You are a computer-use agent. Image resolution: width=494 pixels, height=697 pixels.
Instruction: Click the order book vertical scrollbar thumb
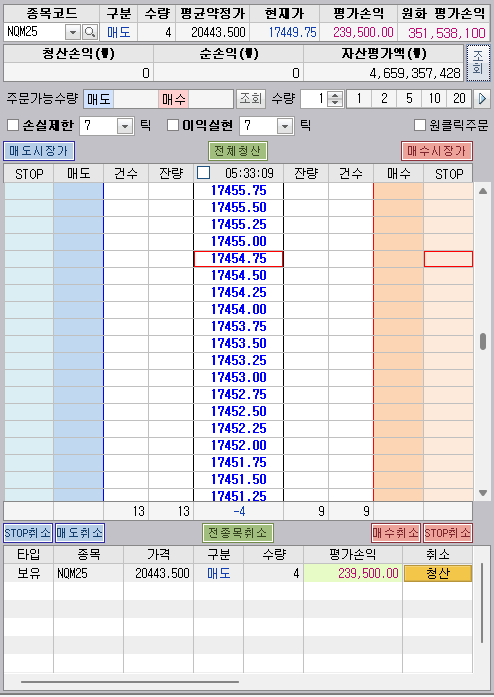coord(483,341)
